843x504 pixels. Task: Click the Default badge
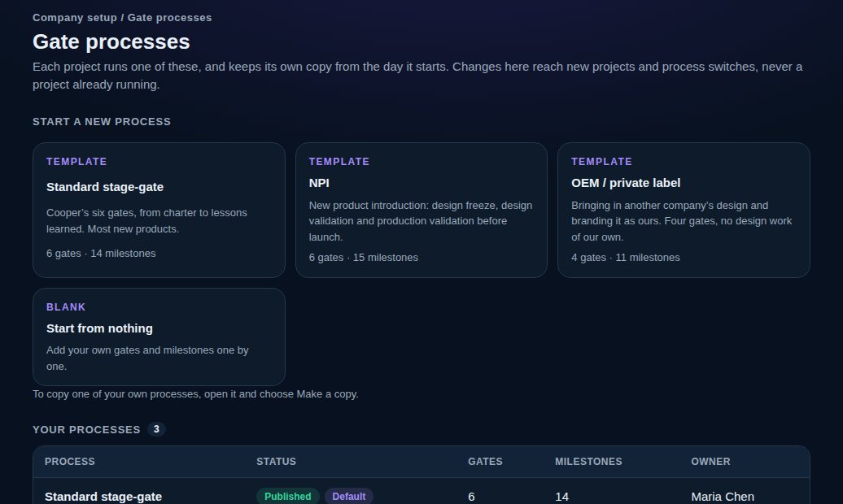(x=349, y=497)
